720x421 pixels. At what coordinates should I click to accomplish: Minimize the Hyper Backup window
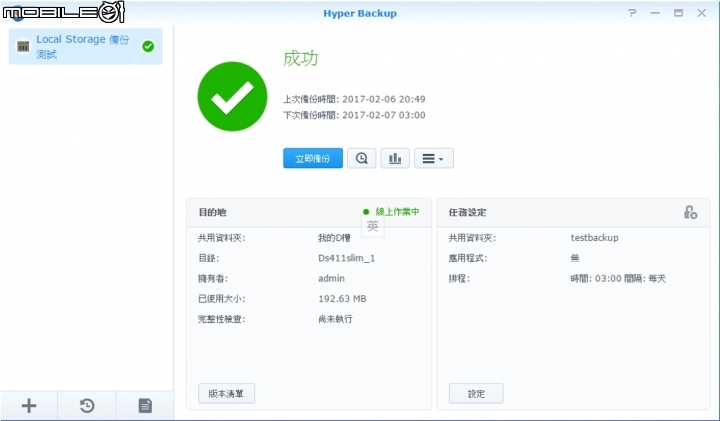[655, 13]
